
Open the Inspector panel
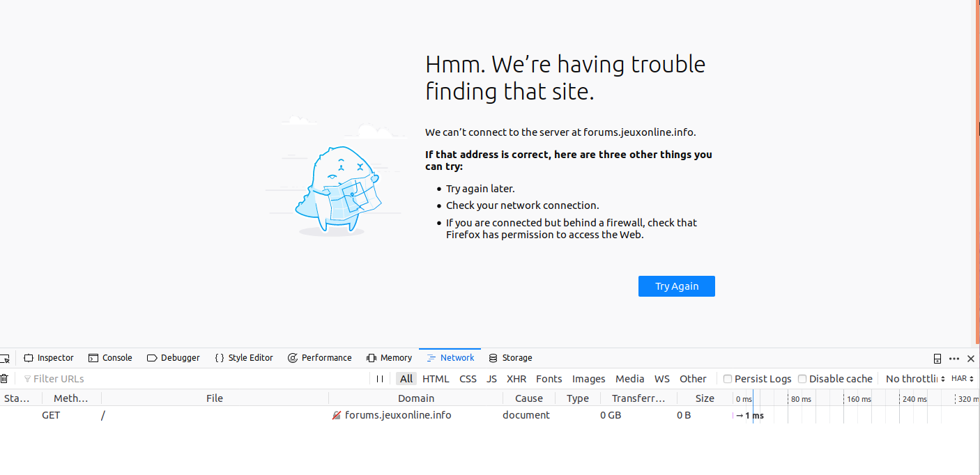tap(49, 358)
